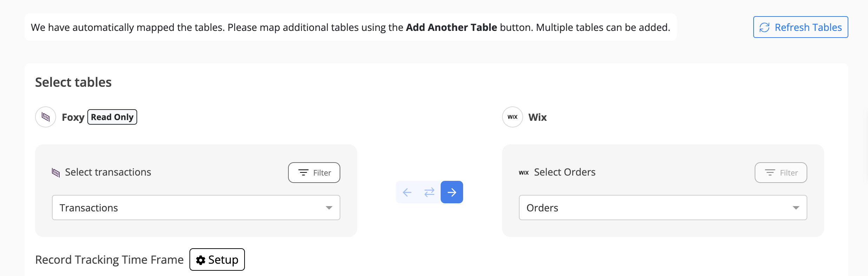Click the Orders dropdown caret arrow
868x276 pixels.
coord(796,208)
